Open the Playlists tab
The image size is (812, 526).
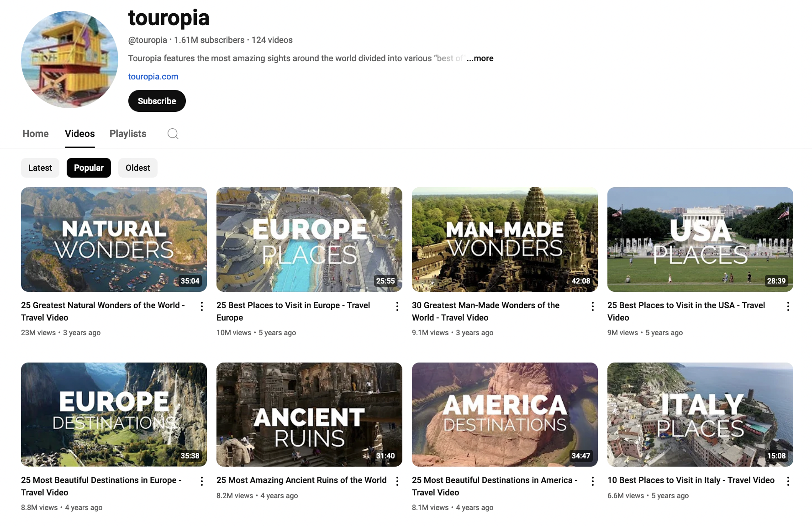128,134
